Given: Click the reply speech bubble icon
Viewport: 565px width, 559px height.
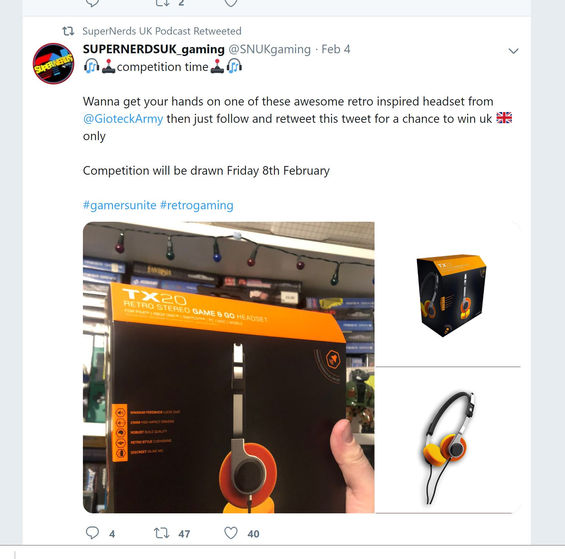Looking at the screenshot, I should pyautogui.click(x=92, y=533).
